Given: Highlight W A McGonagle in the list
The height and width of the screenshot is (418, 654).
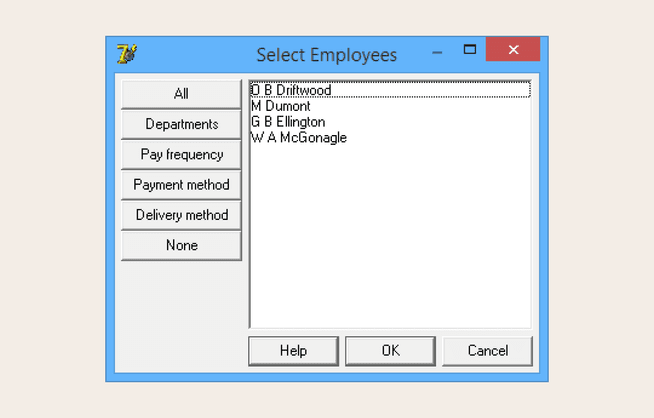Looking at the screenshot, I should click(x=299, y=138).
